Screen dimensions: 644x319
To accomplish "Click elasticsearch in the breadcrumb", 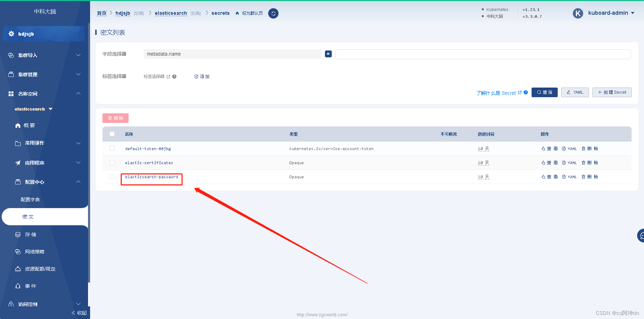I will point(171,13).
